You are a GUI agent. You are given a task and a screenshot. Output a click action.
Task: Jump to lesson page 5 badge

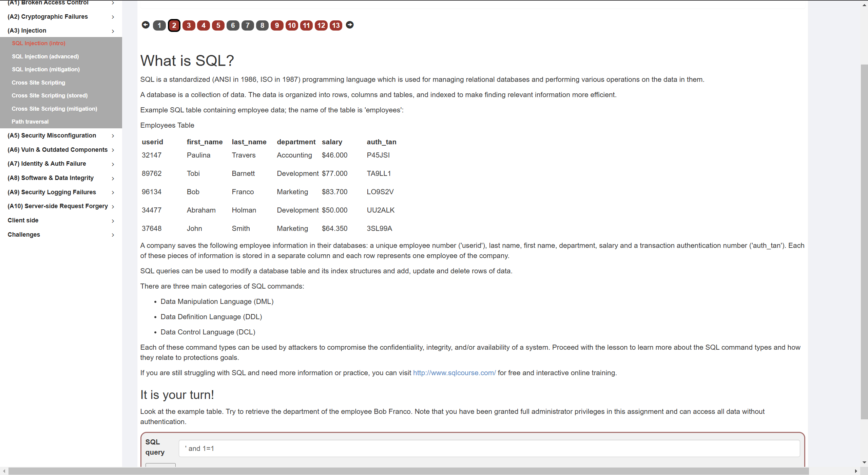tap(218, 25)
